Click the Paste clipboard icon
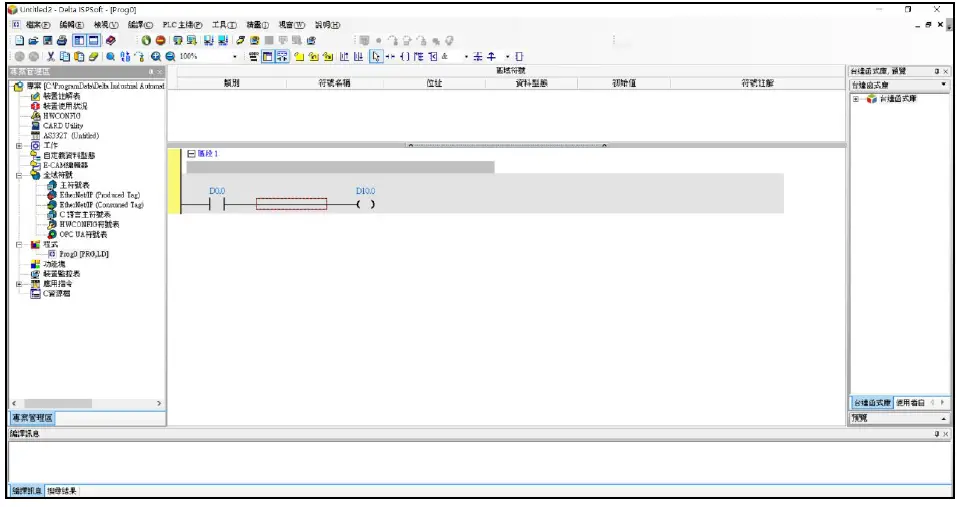The width and height of the screenshot is (957, 507). [79, 56]
